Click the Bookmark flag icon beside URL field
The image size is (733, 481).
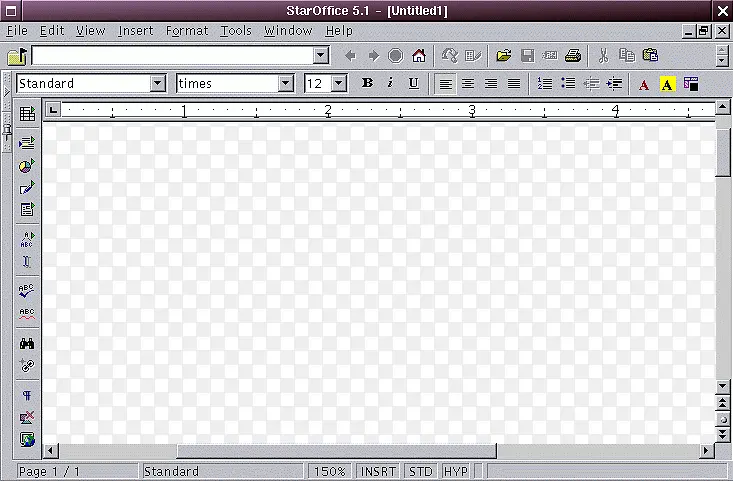click(x=17, y=56)
